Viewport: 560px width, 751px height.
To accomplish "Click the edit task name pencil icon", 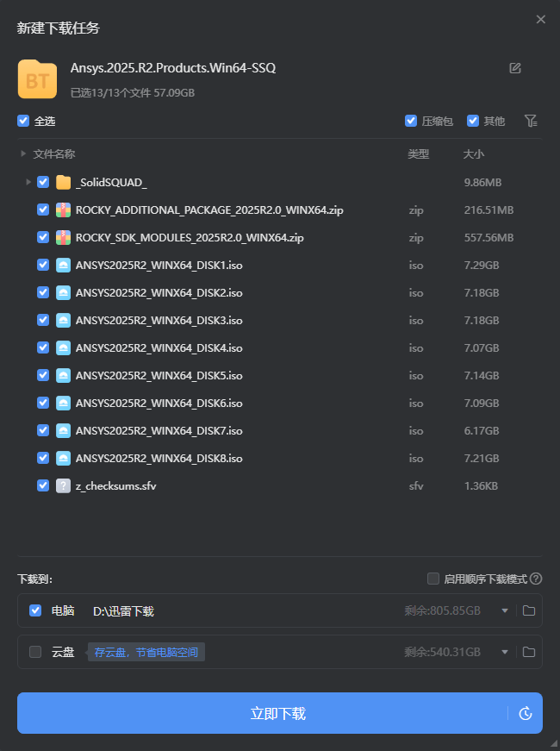I will point(515,68).
